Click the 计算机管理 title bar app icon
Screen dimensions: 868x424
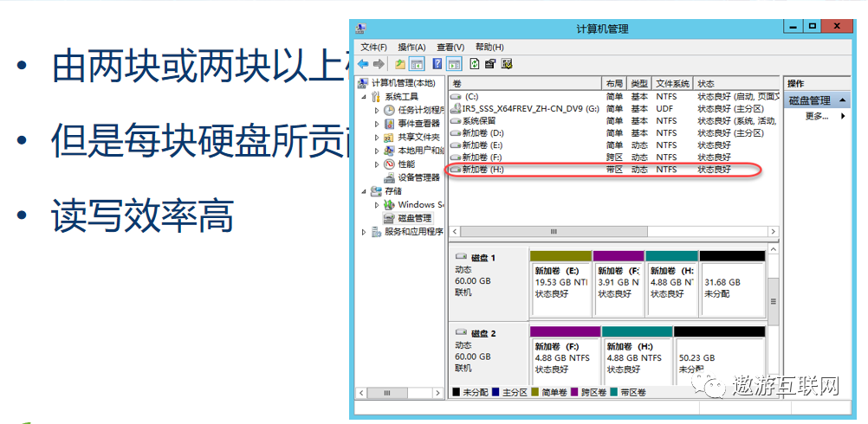[361, 28]
